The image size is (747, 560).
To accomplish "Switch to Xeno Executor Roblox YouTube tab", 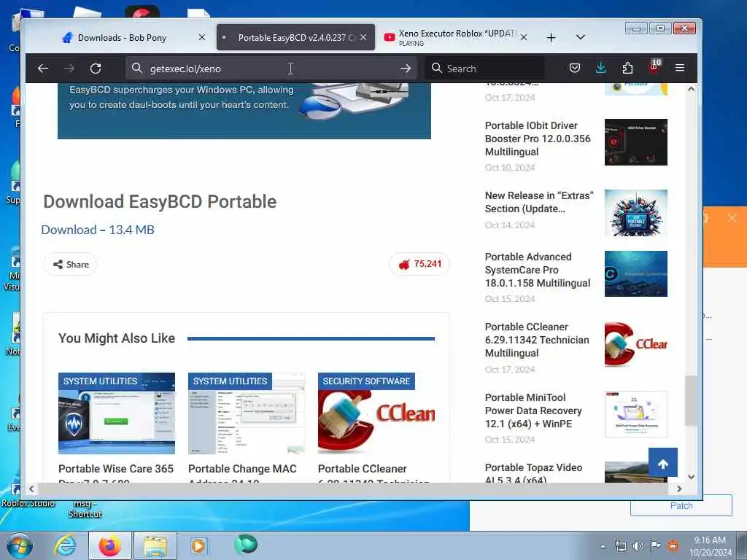I will coord(457,38).
